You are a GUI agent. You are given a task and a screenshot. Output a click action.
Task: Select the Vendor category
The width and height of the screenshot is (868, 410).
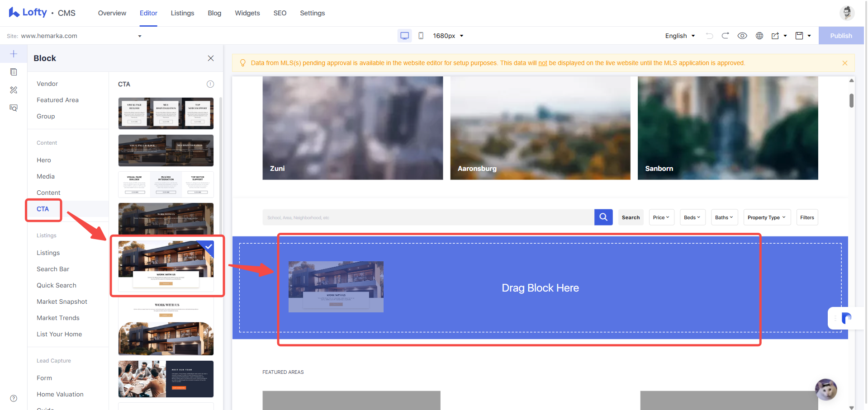[47, 84]
